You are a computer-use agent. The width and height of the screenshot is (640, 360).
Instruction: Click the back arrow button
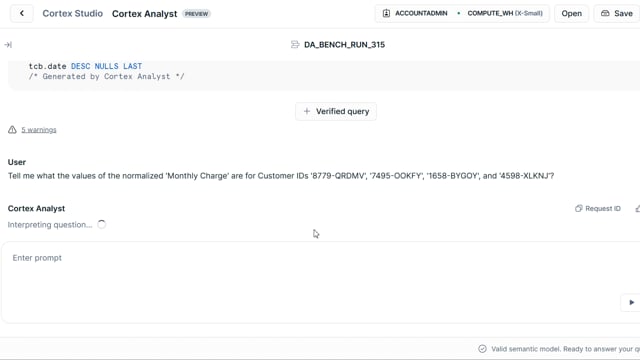pyautogui.click(x=22, y=13)
